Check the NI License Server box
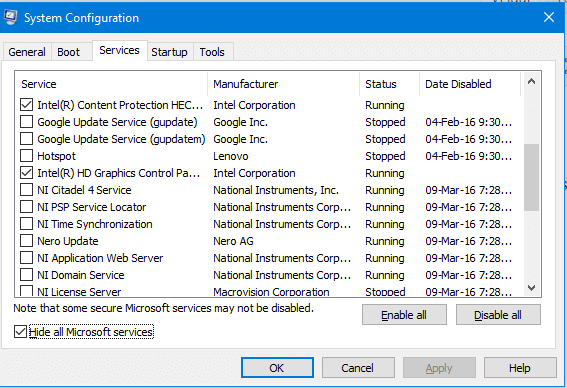This screenshot has width=567, height=388. (x=26, y=291)
